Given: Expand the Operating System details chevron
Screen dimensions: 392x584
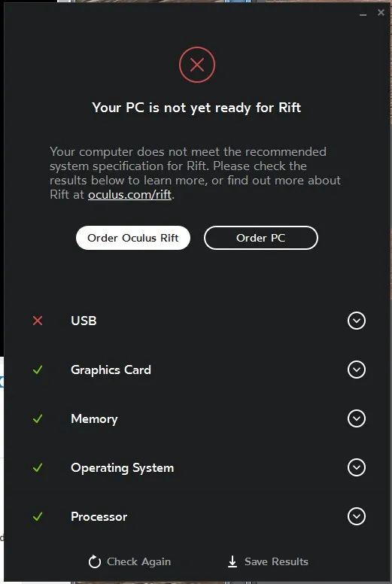Looking at the screenshot, I should 357,467.
